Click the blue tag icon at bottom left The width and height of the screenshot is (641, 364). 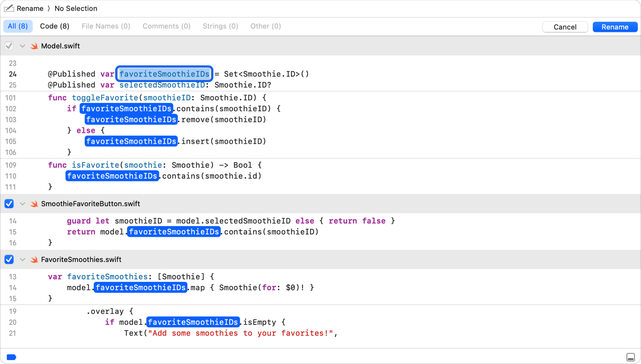[x=11, y=357]
